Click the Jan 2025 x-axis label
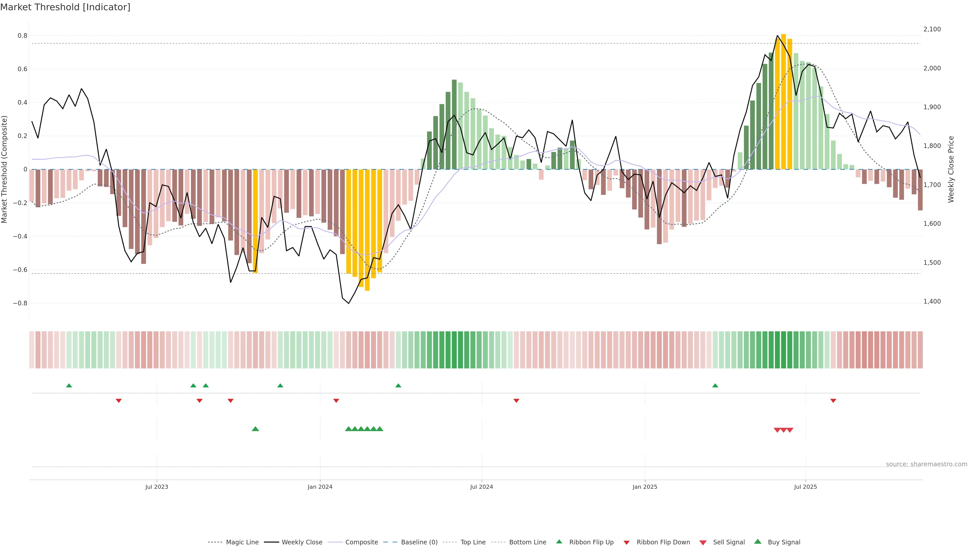 pos(644,487)
